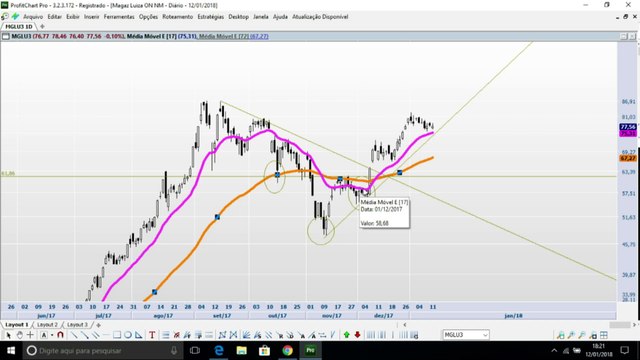Click the Windows search box
Viewport: 640px width, 360px height.
[x=102, y=351]
